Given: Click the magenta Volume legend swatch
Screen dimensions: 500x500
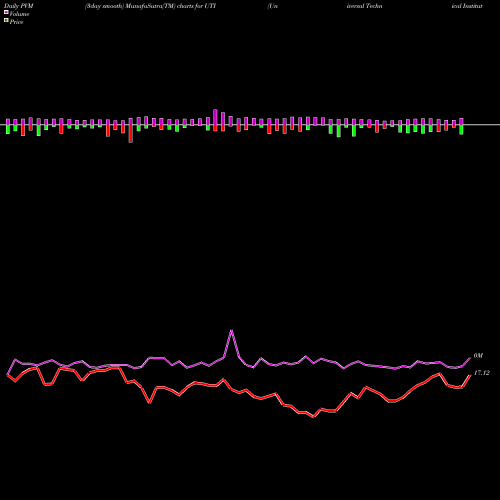Looking at the screenshot, I should click(x=6, y=13).
